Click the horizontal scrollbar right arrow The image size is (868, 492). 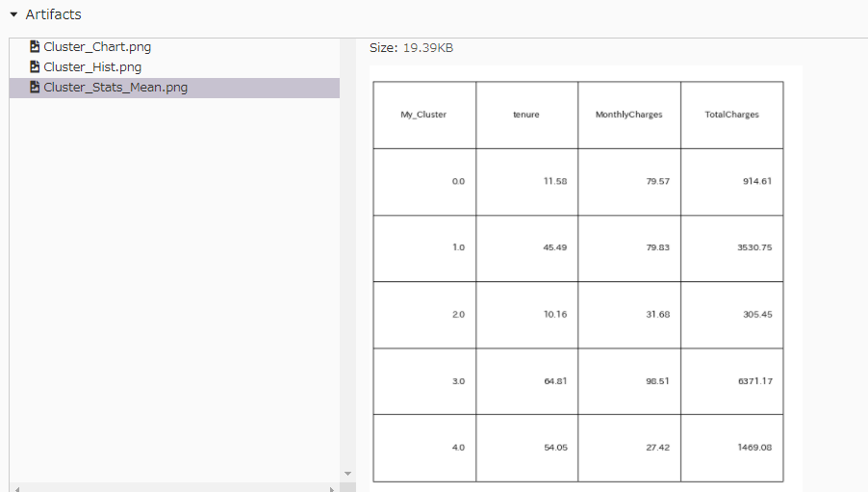pos(332,489)
